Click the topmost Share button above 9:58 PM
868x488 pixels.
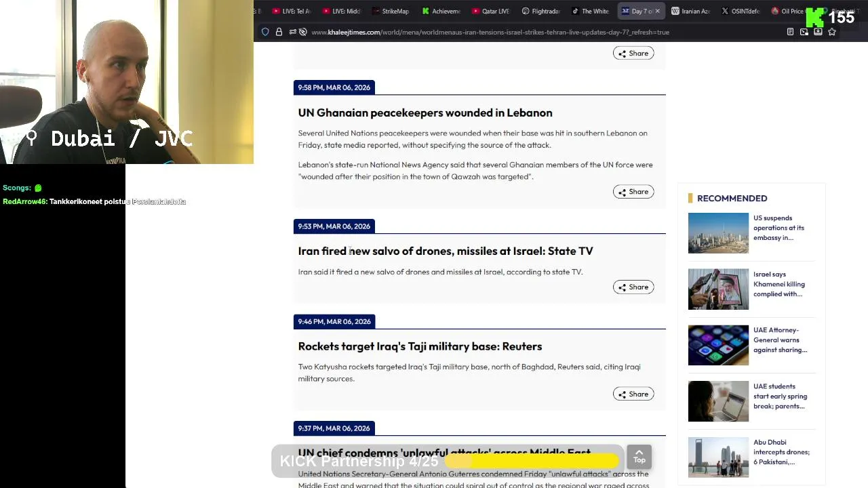tap(633, 53)
